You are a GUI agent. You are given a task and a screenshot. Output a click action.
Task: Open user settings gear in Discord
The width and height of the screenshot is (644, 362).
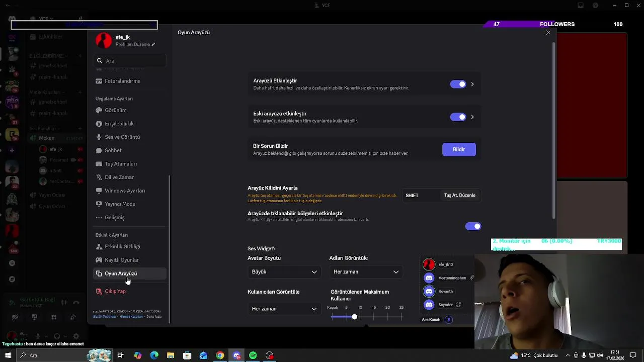(x=76, y=336)
